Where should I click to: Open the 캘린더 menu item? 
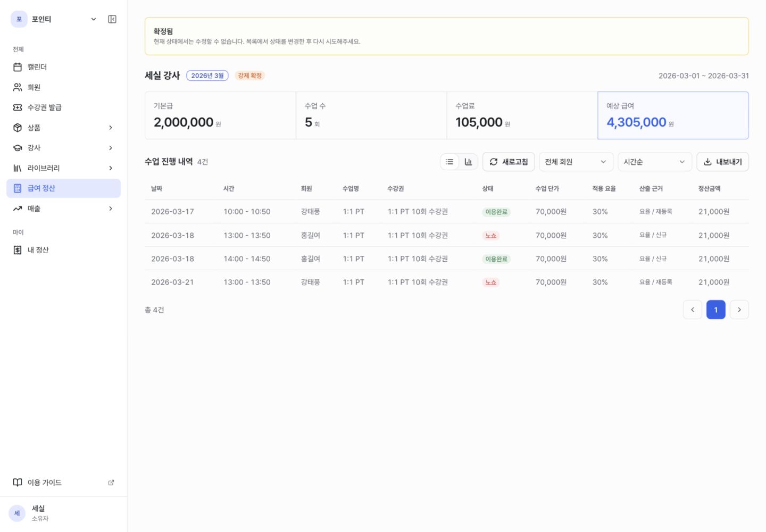point(63,67)
